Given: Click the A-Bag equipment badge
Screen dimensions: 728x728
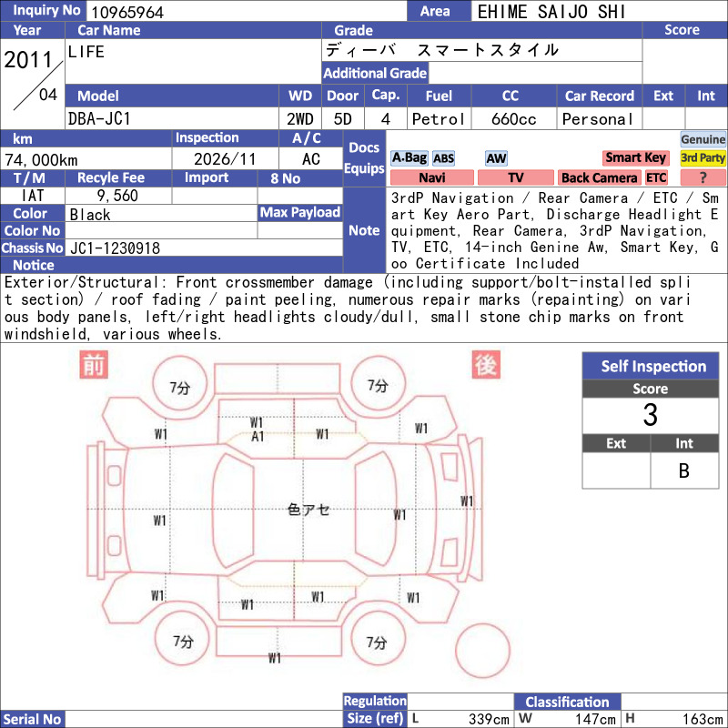Looking at the screenshot, I should pyautogui.click(x=409, y=157).
